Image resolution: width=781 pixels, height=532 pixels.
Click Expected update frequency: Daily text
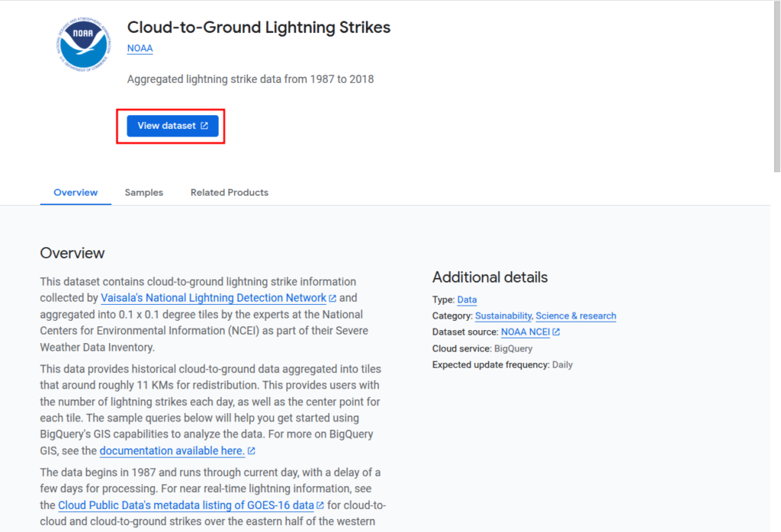click(503, 365)
